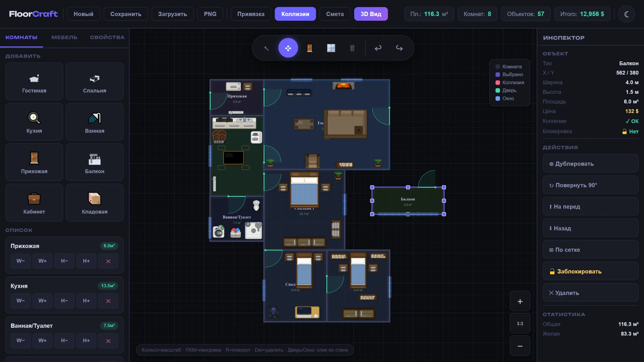Image resolution: width=644 pixels, height=362 pixels.
Task: Click the redo arrow icon
Action: click(x=399, y=48)
